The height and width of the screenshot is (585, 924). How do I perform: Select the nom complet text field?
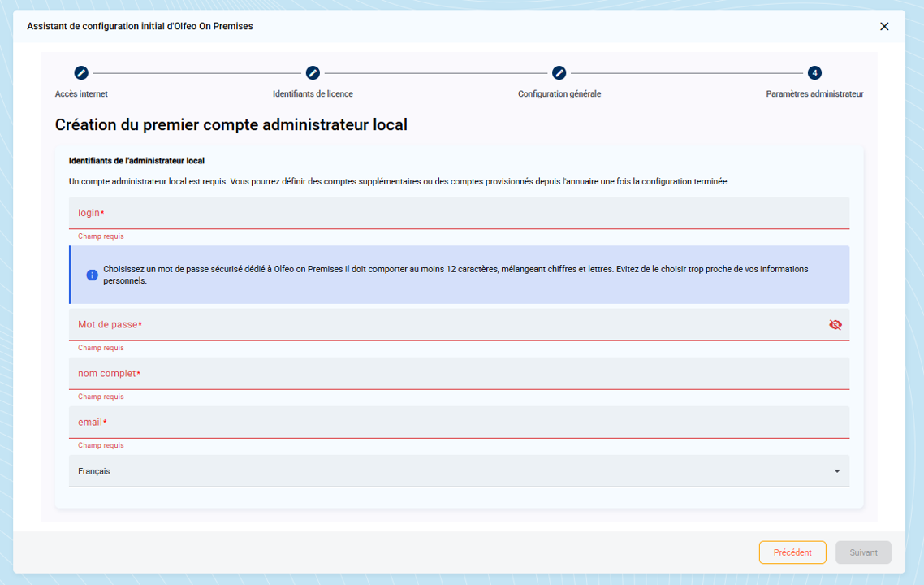[459, 374]
